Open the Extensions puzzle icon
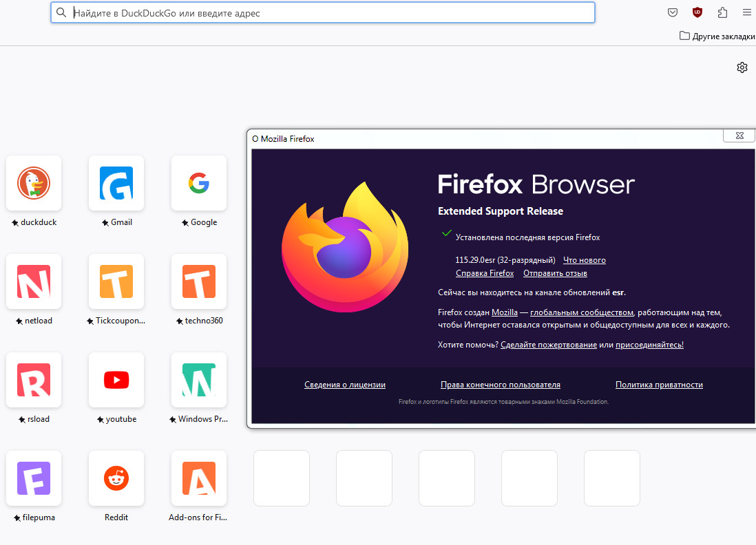 pos(722,12)
